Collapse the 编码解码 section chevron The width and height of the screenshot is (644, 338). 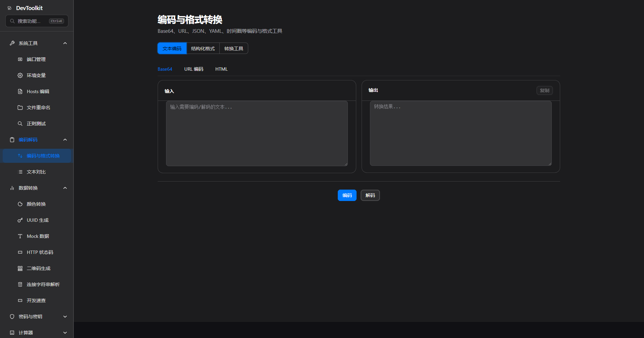[65, 140]
